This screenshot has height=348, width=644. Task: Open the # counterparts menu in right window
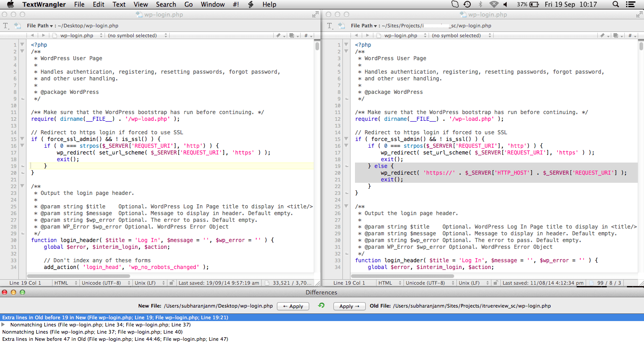pyautogui.click(x=632, y=35)
